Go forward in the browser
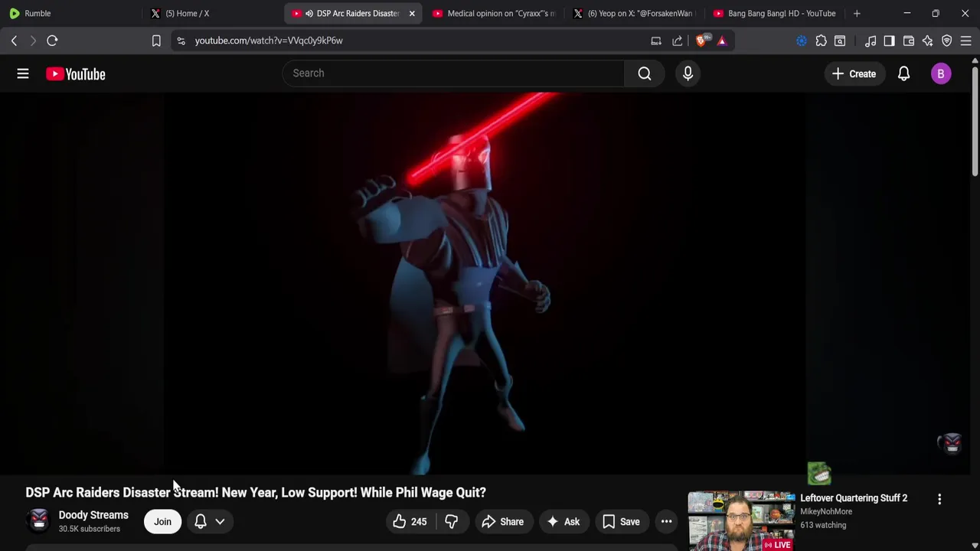 (33, 41)
